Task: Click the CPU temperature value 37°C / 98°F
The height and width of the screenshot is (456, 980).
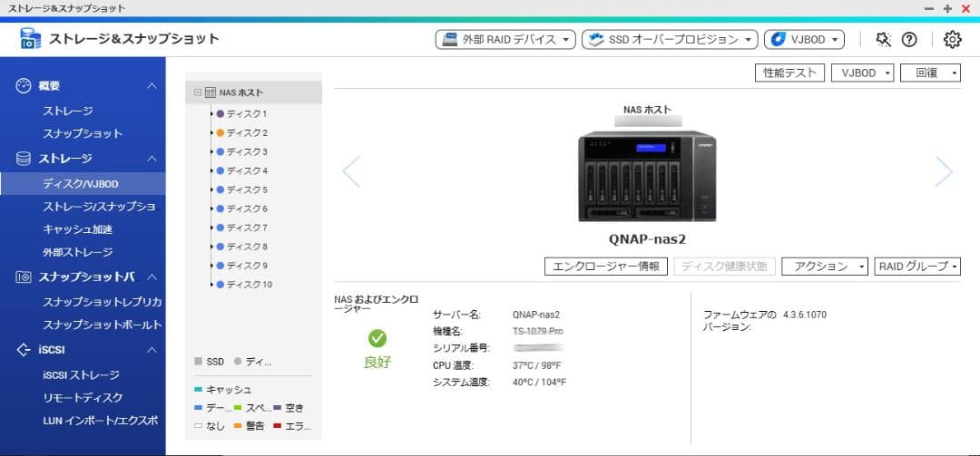Action: click(538, 365)
